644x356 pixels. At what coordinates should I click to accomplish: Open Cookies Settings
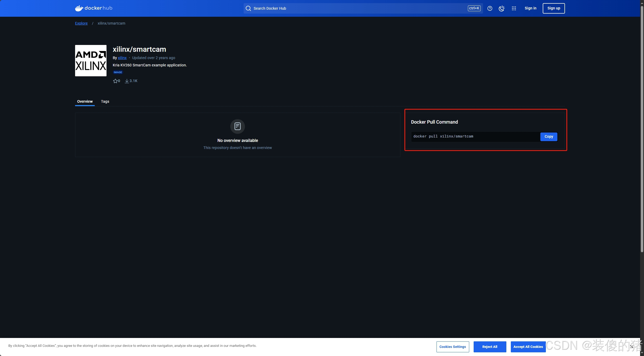point(452,347)
